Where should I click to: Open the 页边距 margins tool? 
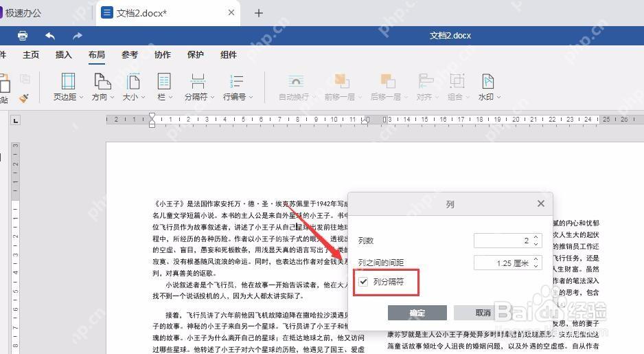pos(68,87)
